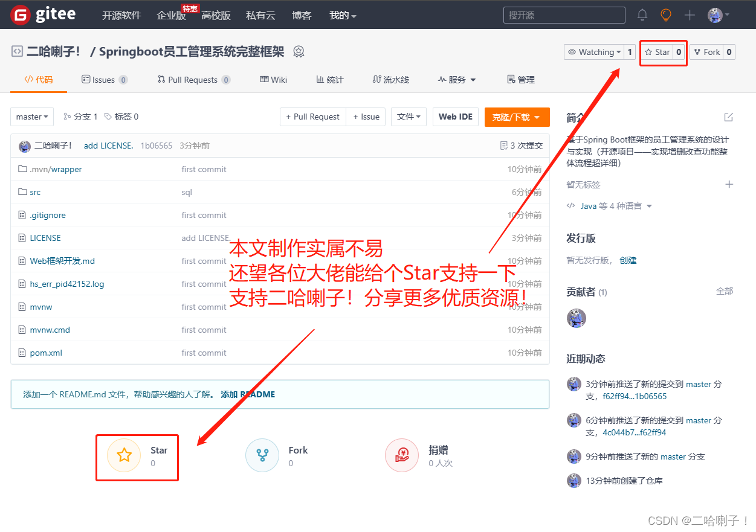
Task: Open the LICENSE file
Action: 45,238
